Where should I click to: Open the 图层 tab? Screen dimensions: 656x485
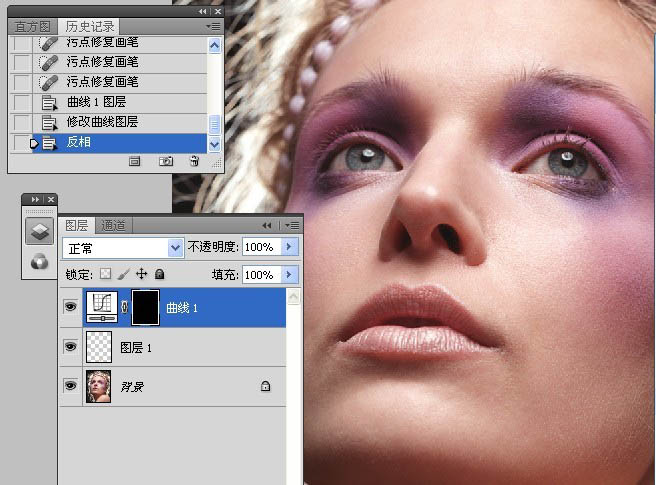[77, 226]
